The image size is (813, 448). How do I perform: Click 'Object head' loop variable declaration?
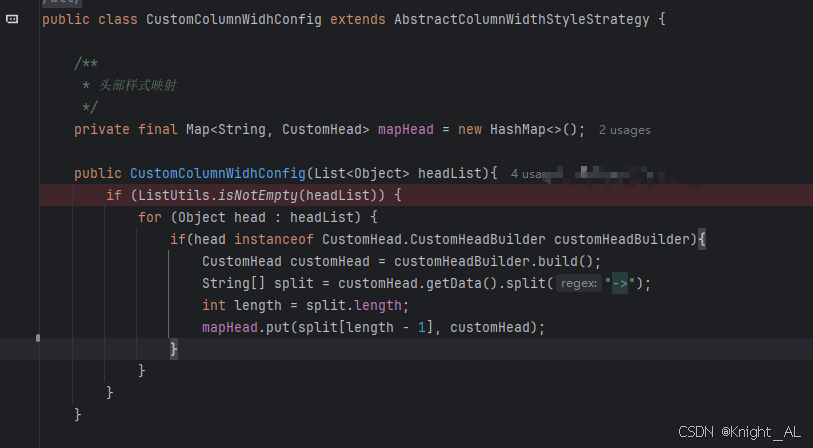coord(222,217)
